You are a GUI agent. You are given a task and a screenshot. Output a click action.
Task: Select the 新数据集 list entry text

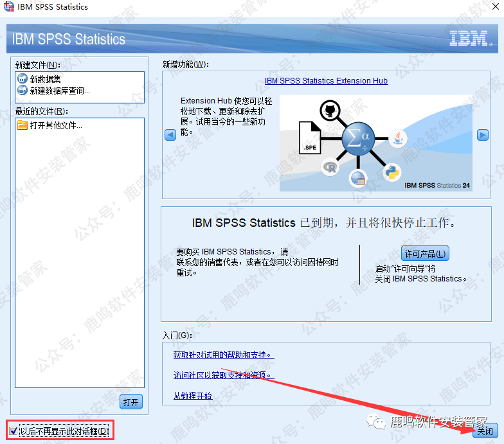(45, 79)
